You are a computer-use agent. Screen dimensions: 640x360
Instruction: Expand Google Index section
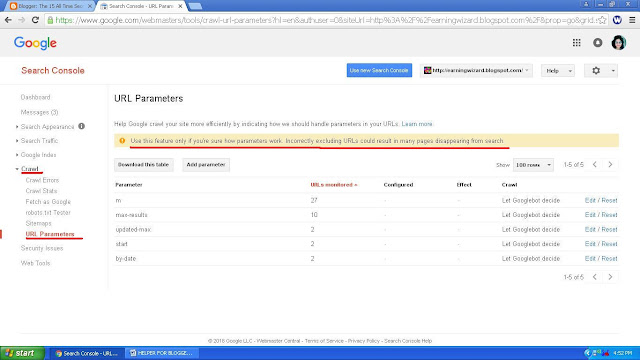(17, 155)
